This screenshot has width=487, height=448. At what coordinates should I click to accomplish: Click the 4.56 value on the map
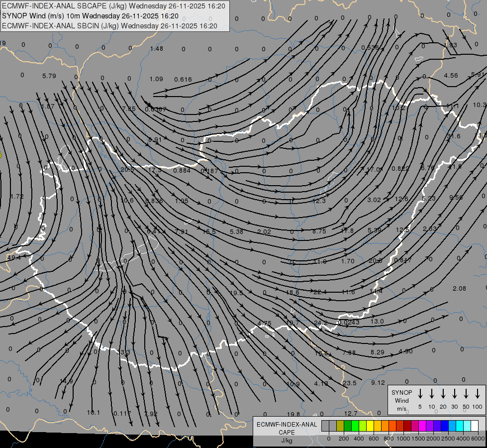pyautogui.click(x=451, y=75)
